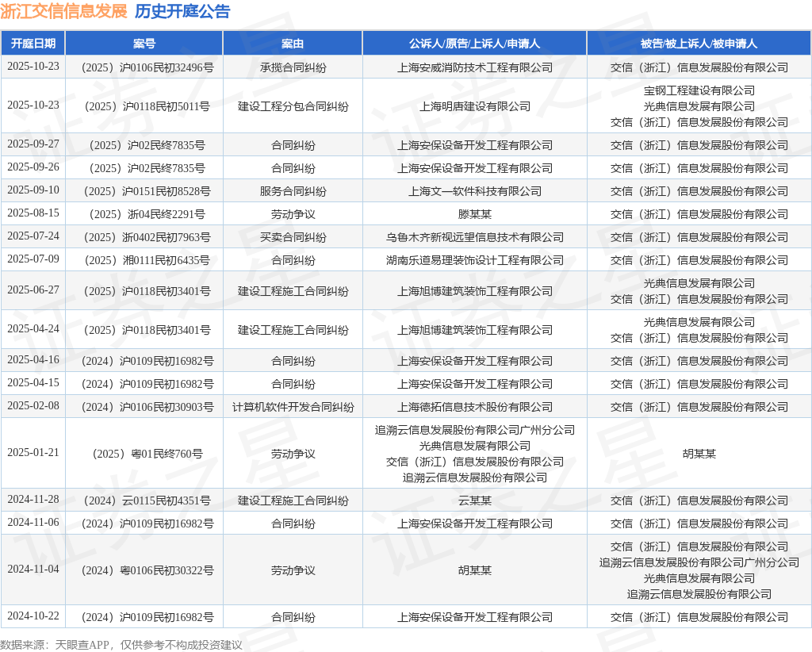This screenshot has height=652, width=812.
Task: Select case number (2025)浙0402民初7963号
Action: (147, 237)
